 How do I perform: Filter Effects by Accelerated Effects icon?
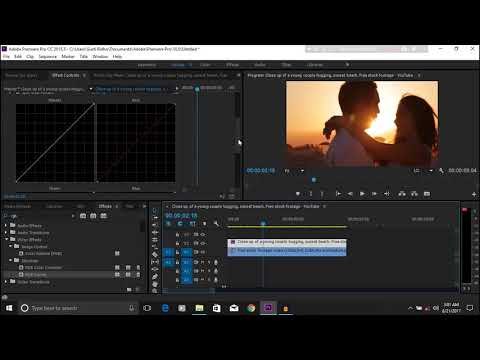coord(83,216)
